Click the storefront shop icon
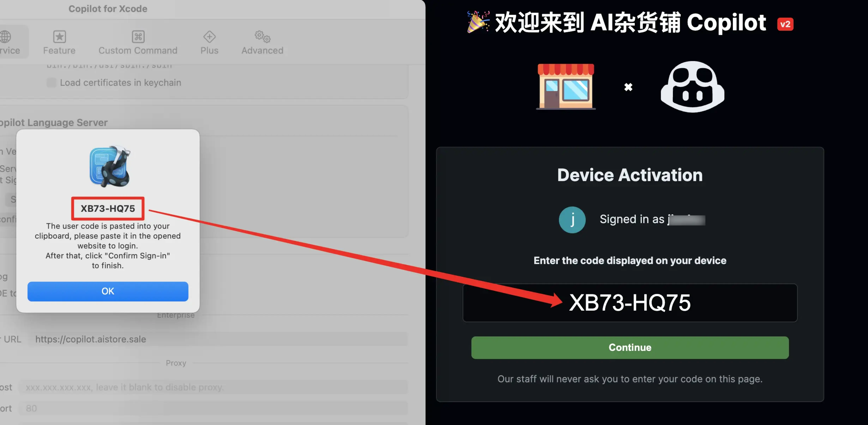This screenshot has height=425, width=868. 566,86
